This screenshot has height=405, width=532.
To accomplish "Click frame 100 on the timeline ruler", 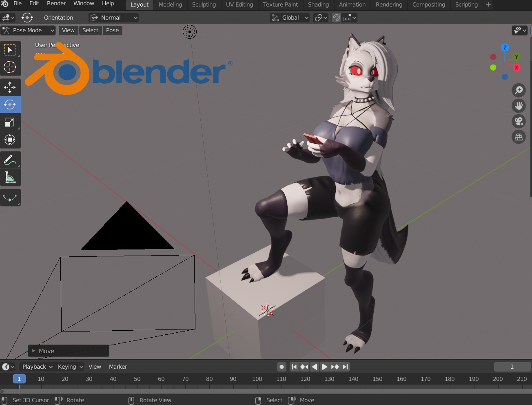I will [257, 379].
